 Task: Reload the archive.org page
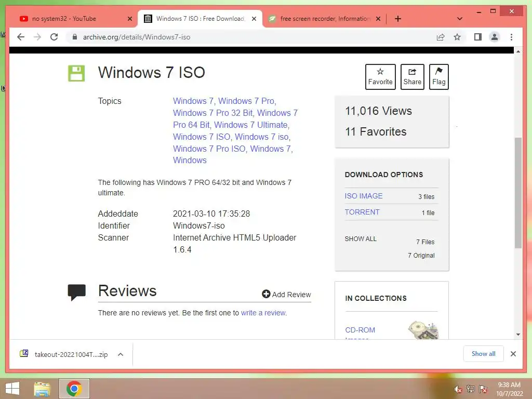pyautogui.click(x=54, y=37)
